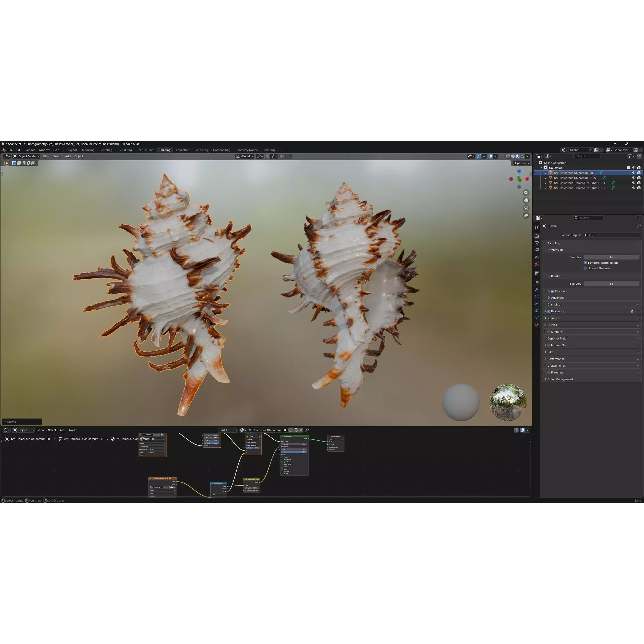Click the pan view hand gizmo
Screen dimensions: 644x644
click(526, 200)
